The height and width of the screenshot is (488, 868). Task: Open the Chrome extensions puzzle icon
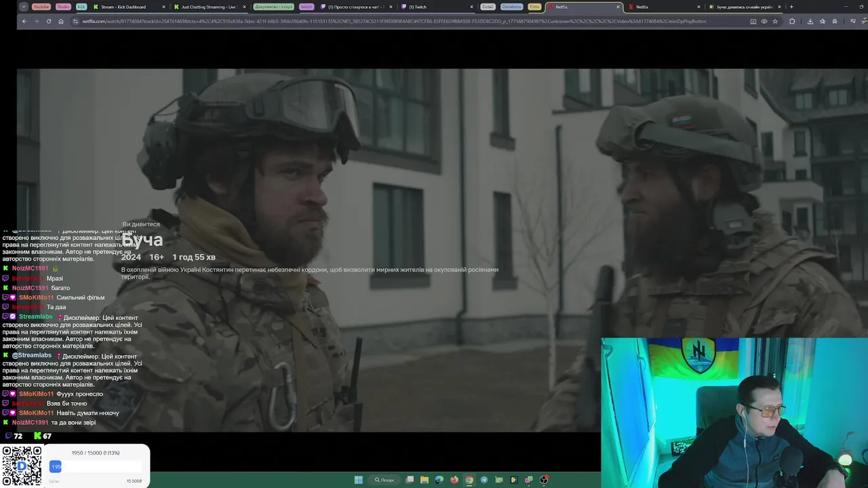point(792,21)
